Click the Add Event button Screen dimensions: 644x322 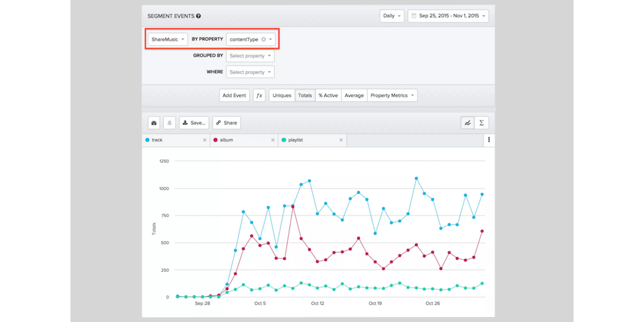(235, 96)
